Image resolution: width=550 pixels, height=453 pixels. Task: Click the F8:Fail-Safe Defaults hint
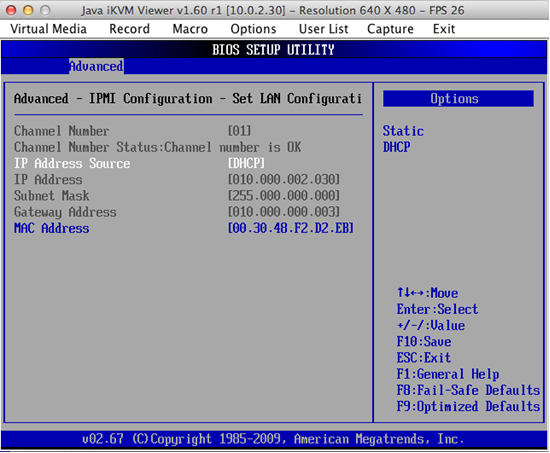tap(468, 390)
